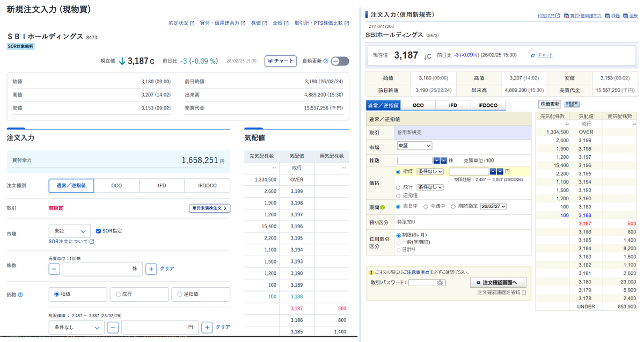
Task: Click 単元未満株注文 button
Action: (209, 208)
